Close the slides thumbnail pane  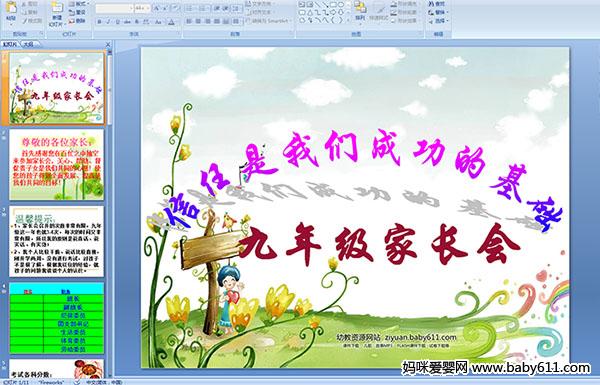tap(108, 44)
